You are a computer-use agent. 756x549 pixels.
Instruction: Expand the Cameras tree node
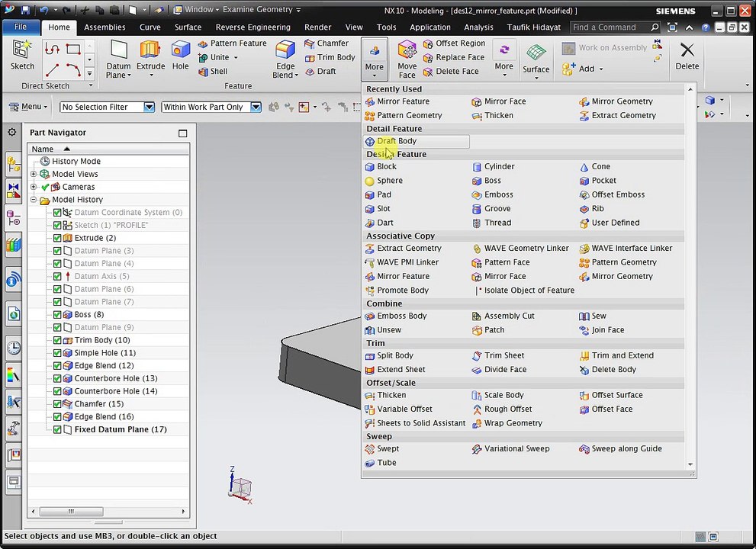point(34,187)
